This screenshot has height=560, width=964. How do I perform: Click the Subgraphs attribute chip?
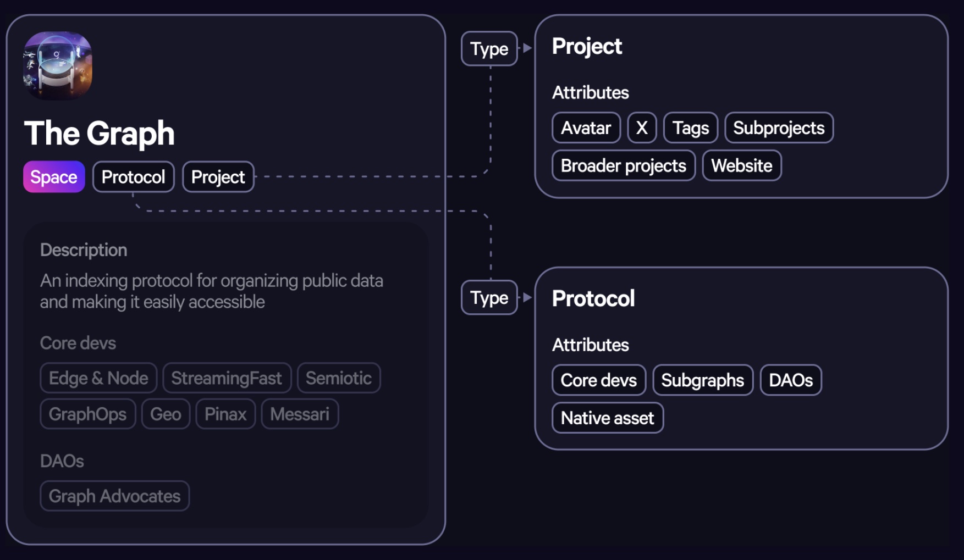coord(702,380)
